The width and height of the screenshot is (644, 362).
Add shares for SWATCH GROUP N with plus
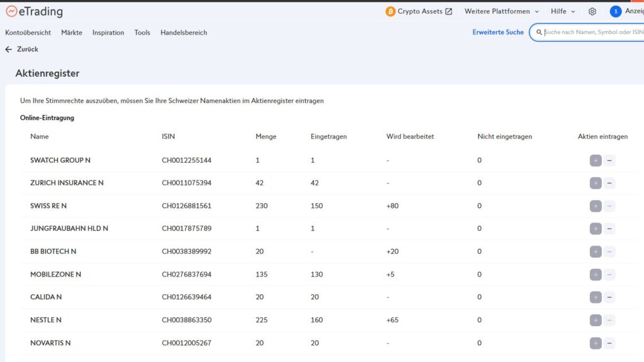(x=596, y=160)
